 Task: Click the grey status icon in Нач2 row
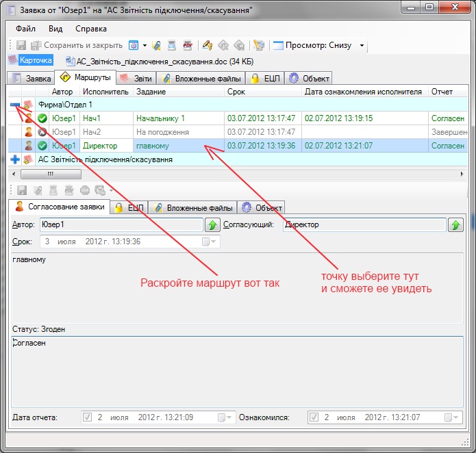tap(42, 132)
